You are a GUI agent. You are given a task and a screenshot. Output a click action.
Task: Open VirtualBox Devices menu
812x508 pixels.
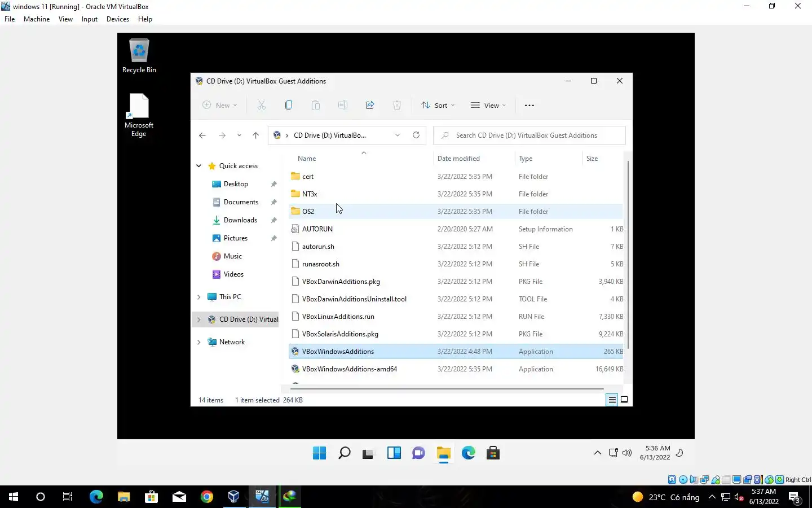[117, 19]
